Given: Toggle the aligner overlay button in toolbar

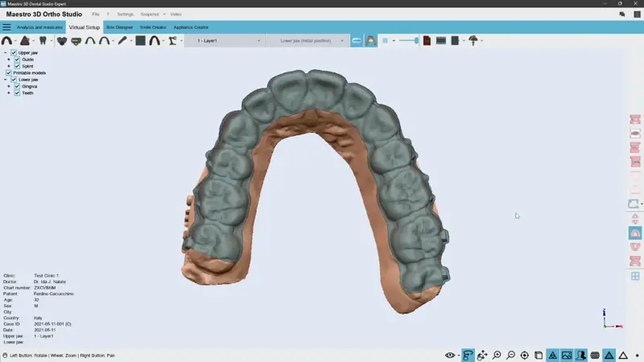Looking at the screenshot, I should point(357,41).
